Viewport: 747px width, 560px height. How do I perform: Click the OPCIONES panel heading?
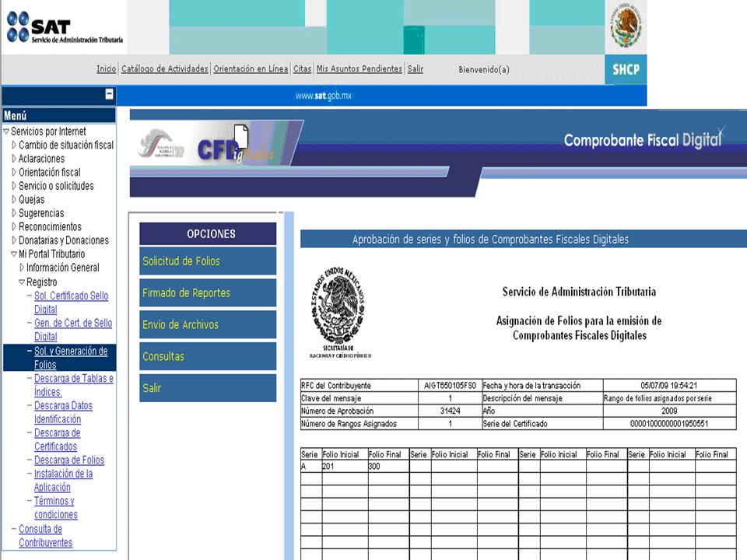coord(208,234)
